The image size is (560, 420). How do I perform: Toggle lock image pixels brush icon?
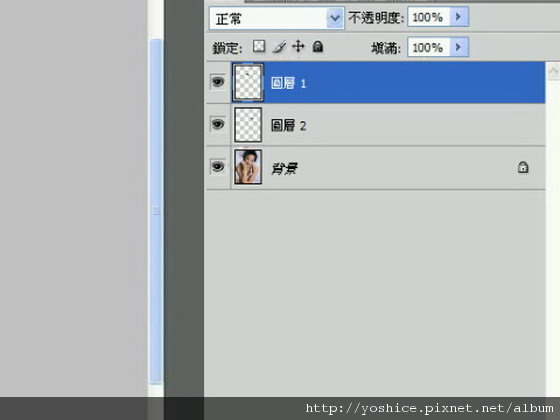click(279, 46)
